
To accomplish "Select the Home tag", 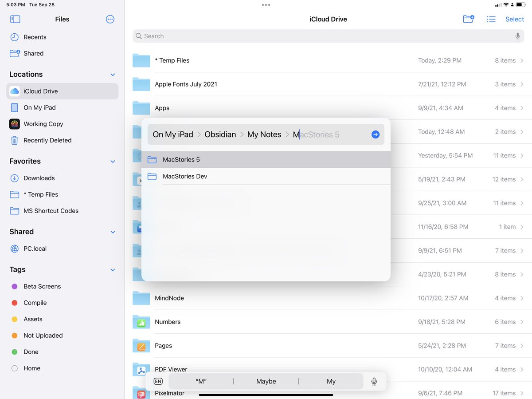I will pos(62,368).
